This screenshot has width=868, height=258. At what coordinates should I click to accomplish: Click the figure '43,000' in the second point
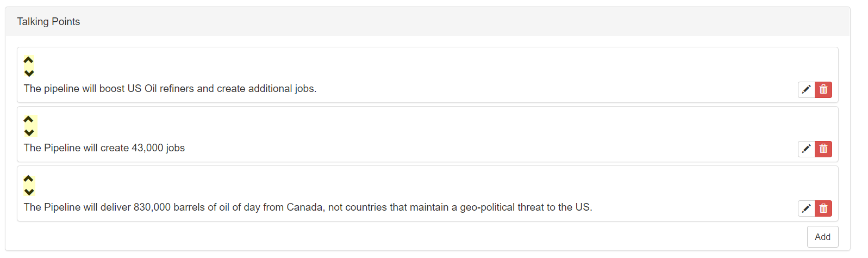click(147, 148)
